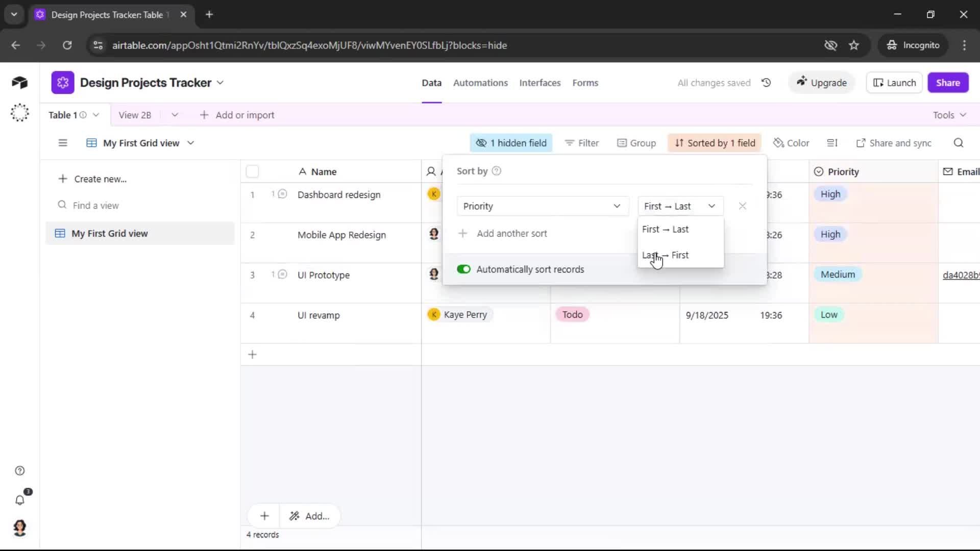Switch to the Automations tab
Image resolution: width=980 pixels, height=551 pixels.
(x=480, y=83)
